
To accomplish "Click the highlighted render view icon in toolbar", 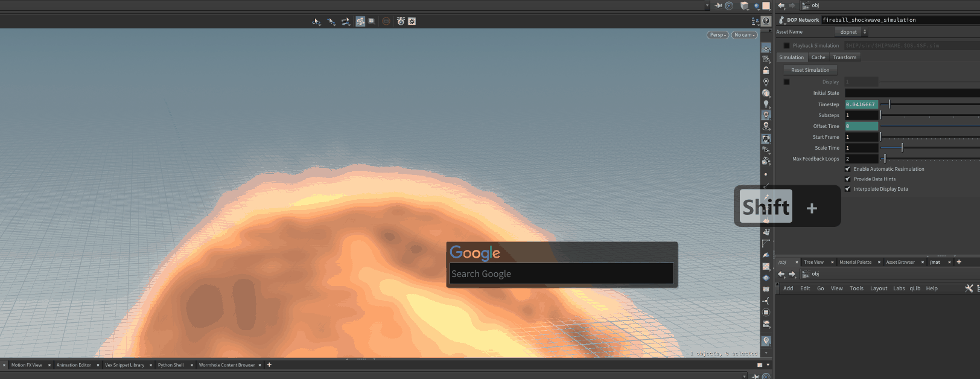I will point(360,21).
